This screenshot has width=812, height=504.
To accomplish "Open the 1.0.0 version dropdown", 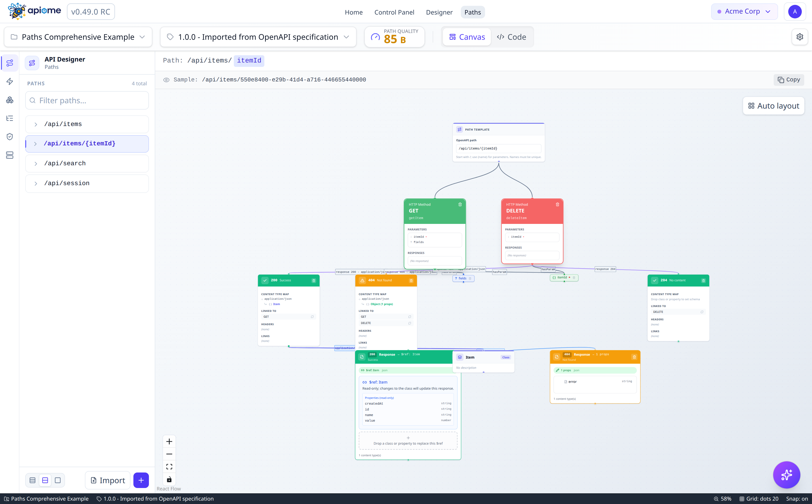I will (x=258, y=37).
